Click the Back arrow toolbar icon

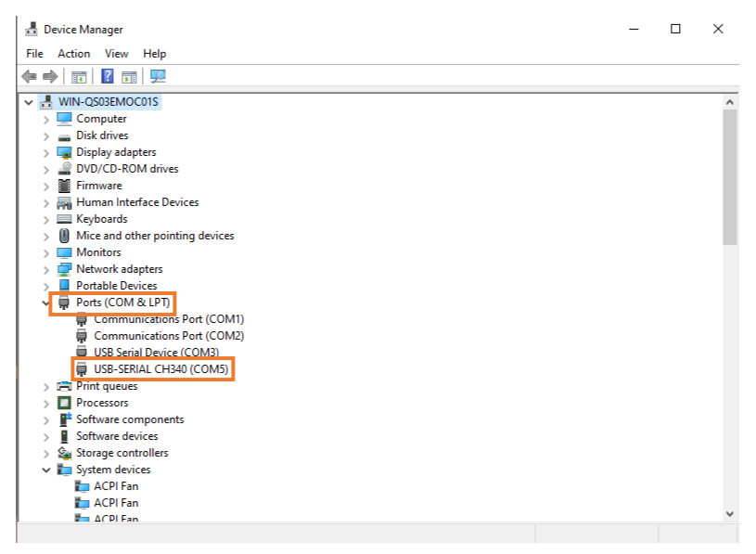[30, 76]
